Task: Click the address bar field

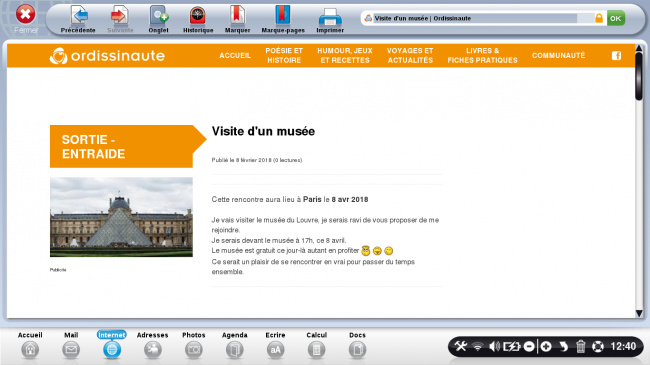Action: 476,18
